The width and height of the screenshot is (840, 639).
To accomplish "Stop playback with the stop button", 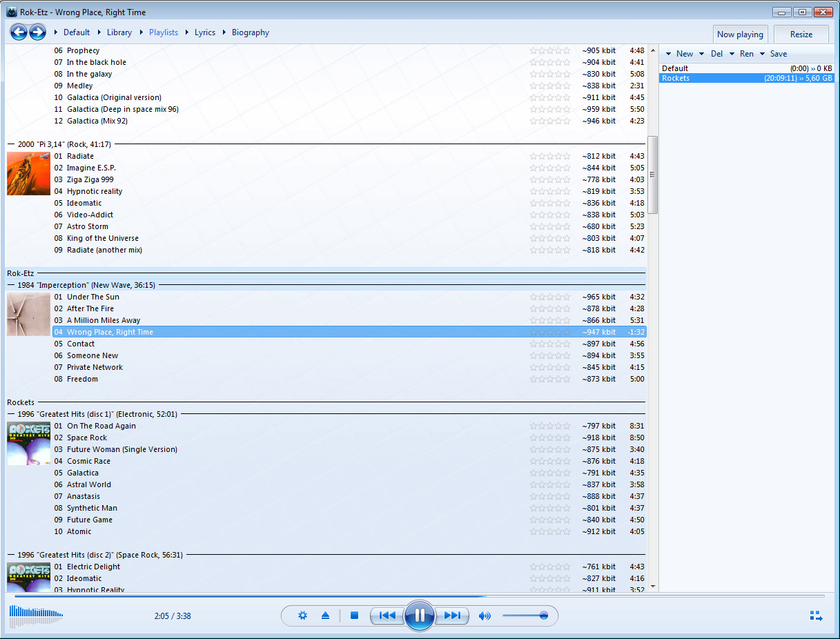I will pos(354,616).
